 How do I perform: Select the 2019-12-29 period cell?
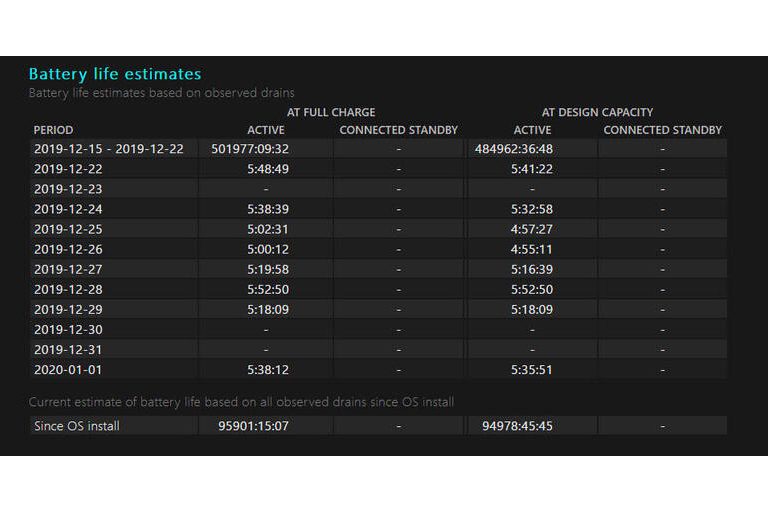point(68,310)
